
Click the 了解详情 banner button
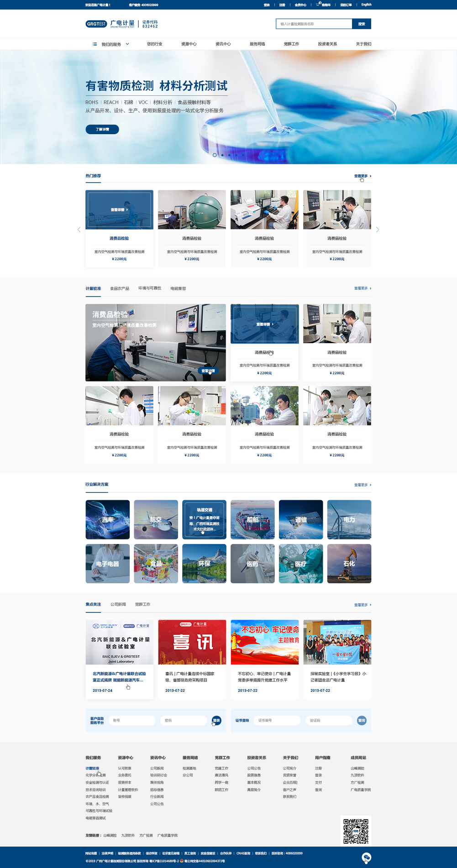[102, 130]
